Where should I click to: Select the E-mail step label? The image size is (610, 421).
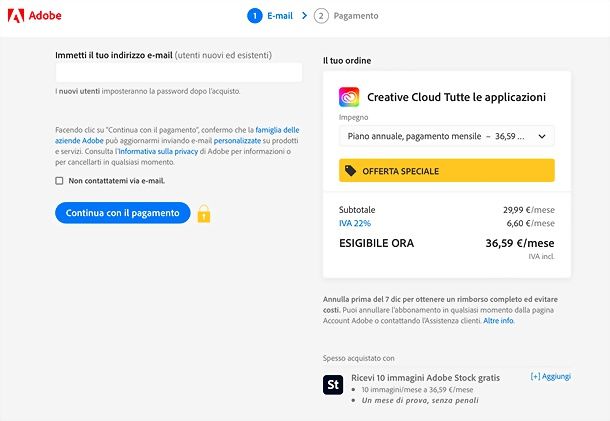(280, 16)
